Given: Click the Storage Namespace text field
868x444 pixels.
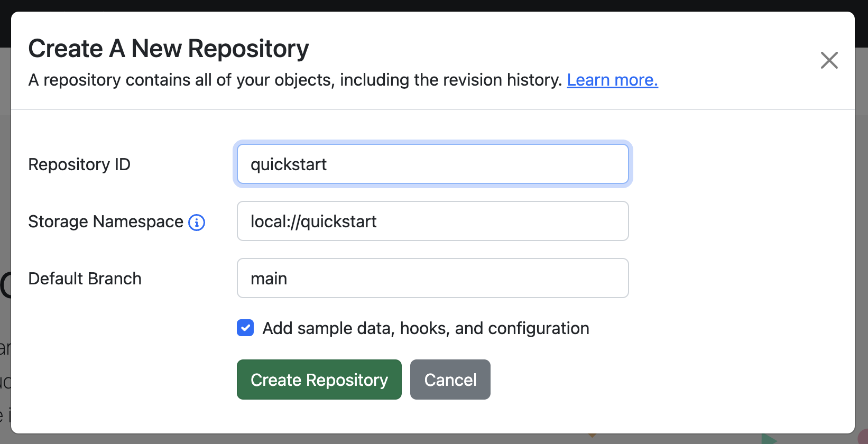Looking at the screenshot, I should coord(433,221).
